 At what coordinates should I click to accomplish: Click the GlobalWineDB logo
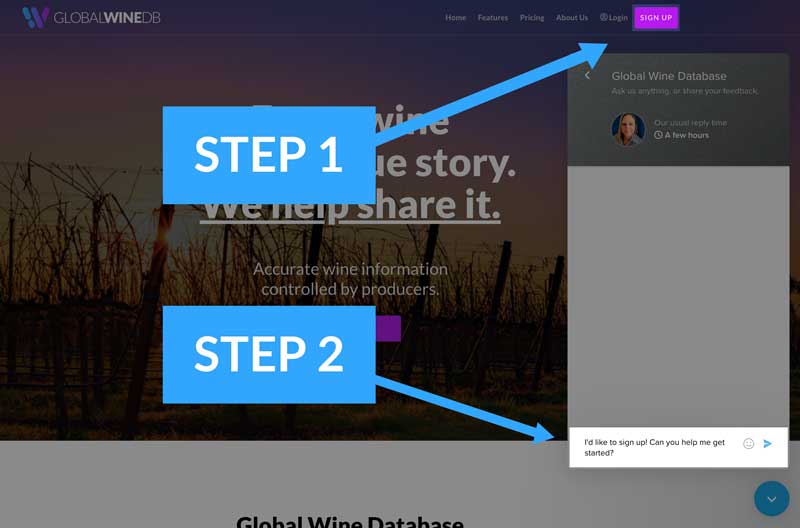pos(91,17)
